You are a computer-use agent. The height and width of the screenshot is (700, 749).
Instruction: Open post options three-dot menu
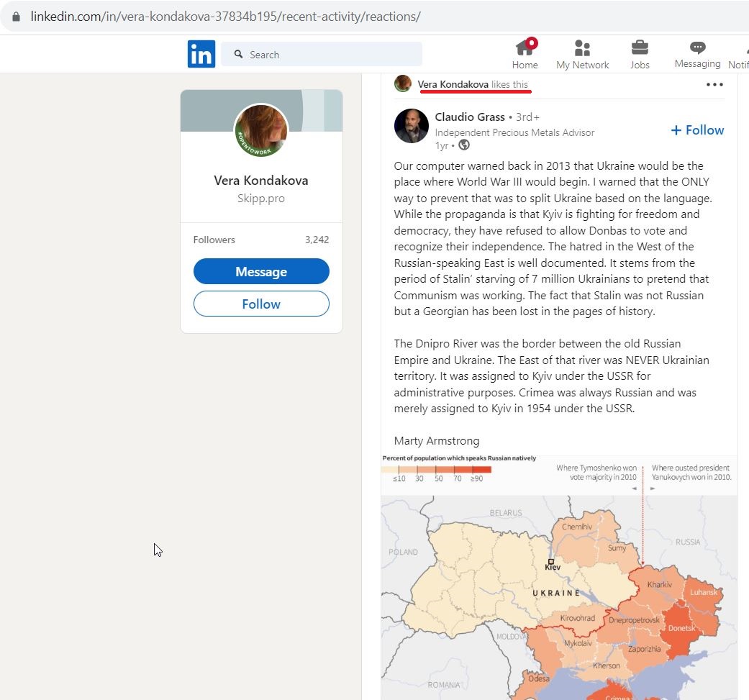pyautogui.click(x=714, y=84)
